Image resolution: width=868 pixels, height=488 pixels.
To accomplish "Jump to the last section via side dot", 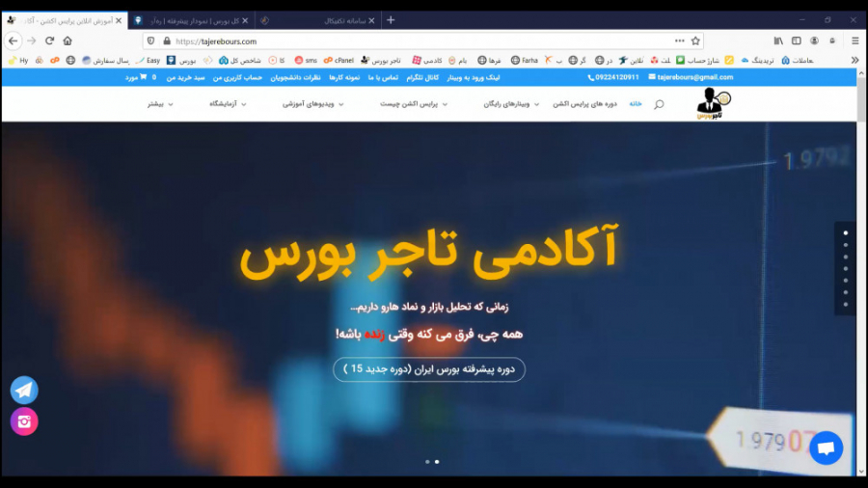I will [x=845, y=305].
